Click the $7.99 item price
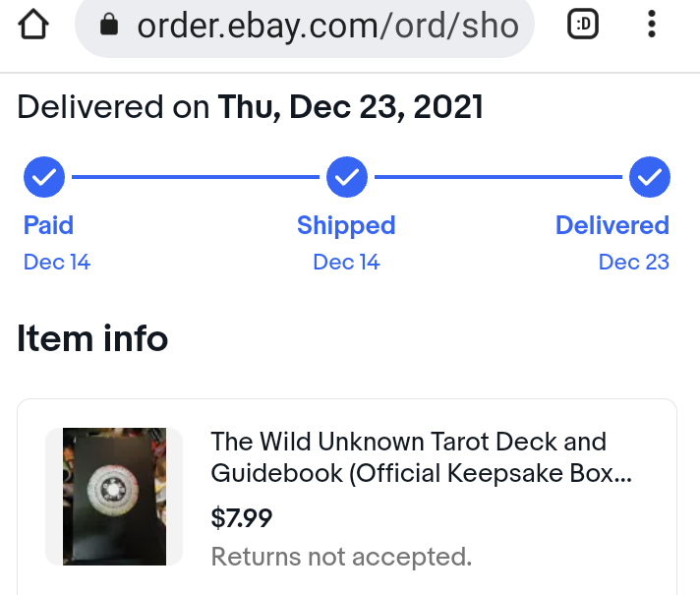The width and height of the screenshot is (700, 595). (x=242, y=517)
